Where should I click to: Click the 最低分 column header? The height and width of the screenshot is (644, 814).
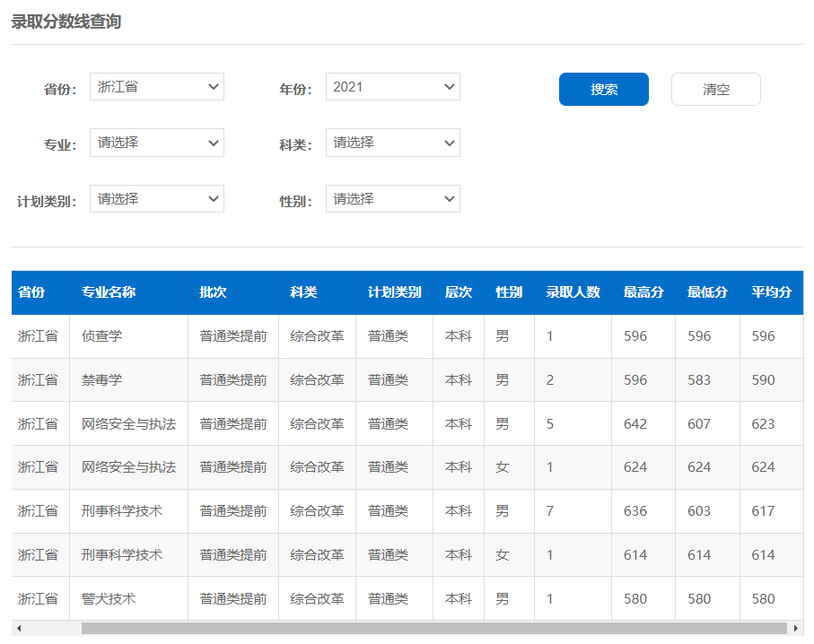click(x=707, y=292)
